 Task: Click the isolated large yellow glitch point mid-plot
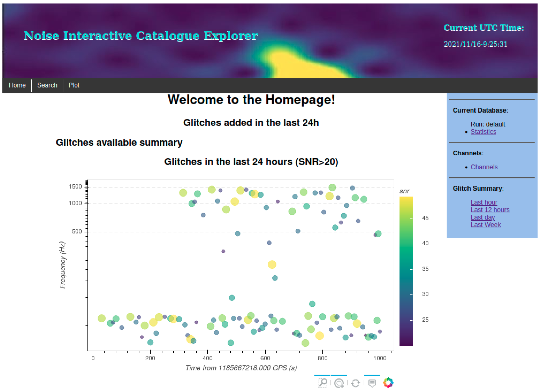pos(272,264)
